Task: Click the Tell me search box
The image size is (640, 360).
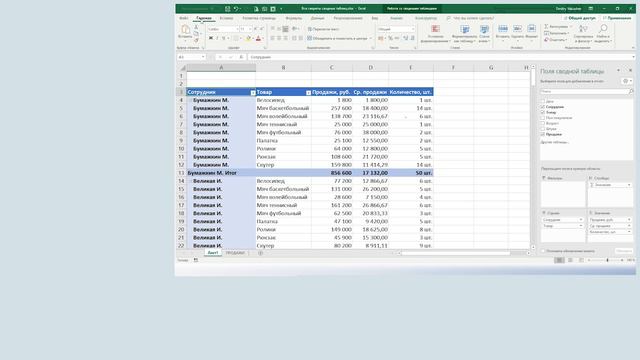Action: click(470, 18)
